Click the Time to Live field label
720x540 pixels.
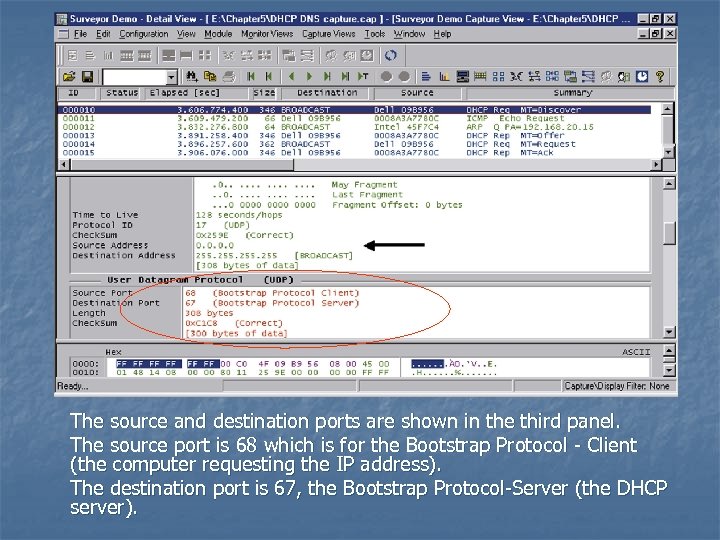(x=105, y=215)
